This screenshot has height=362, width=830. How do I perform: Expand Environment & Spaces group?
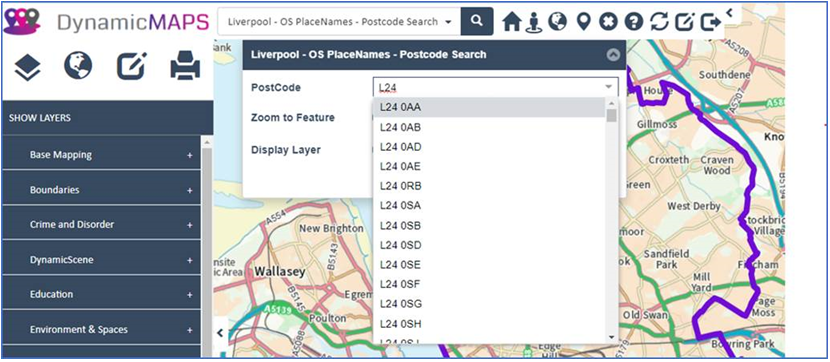101,329
